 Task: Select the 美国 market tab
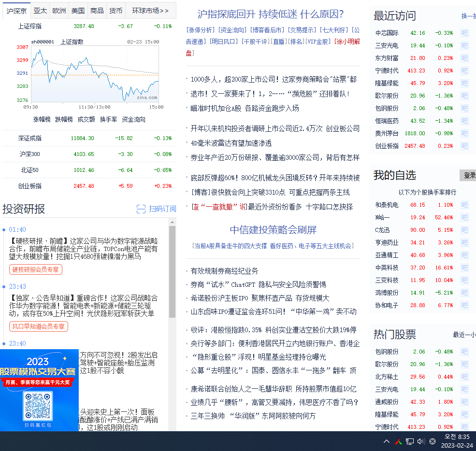click(78, 11)
